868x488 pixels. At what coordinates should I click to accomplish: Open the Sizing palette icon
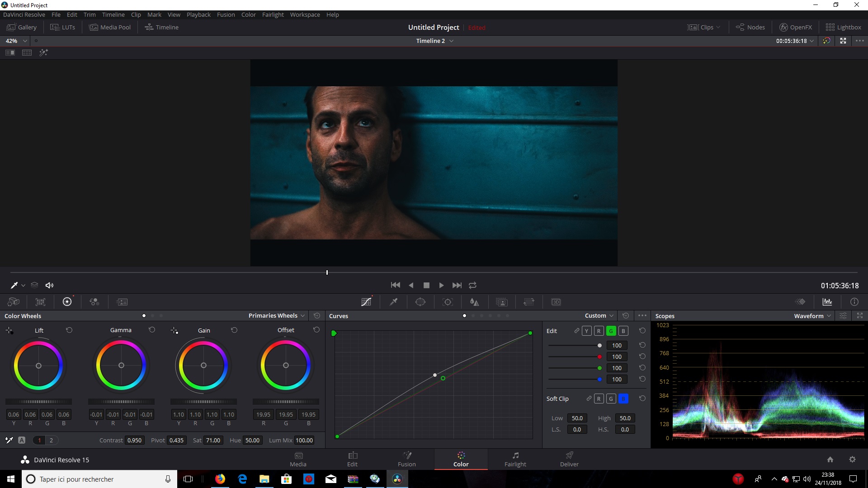528,302
